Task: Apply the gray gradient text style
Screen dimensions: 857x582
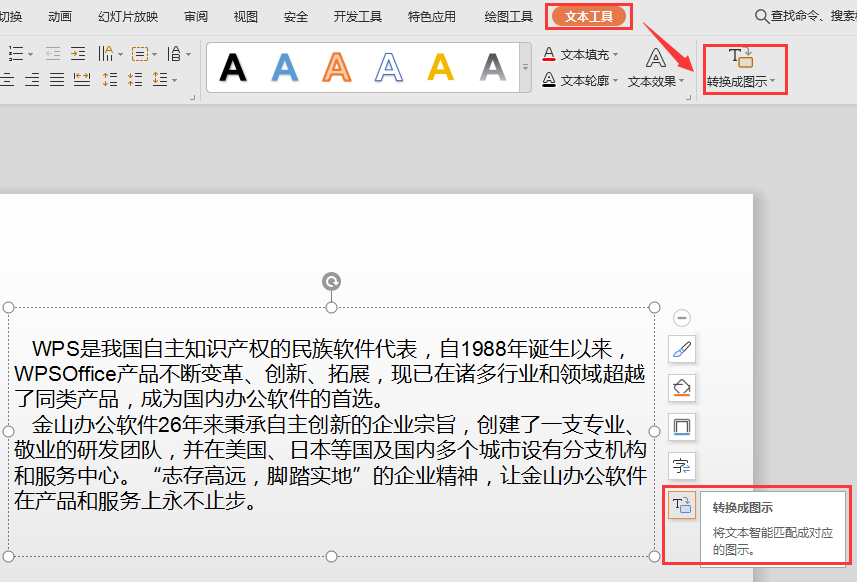Action: (x=492, y=68)
